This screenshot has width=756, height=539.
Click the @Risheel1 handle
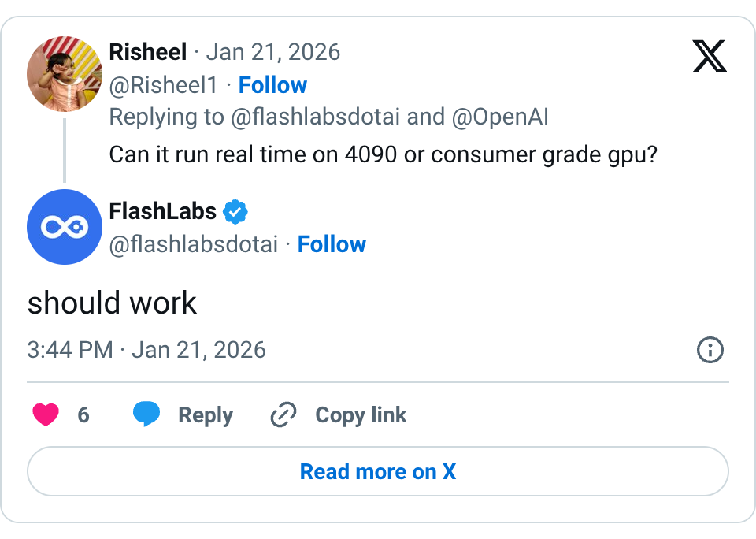[163, 85]
